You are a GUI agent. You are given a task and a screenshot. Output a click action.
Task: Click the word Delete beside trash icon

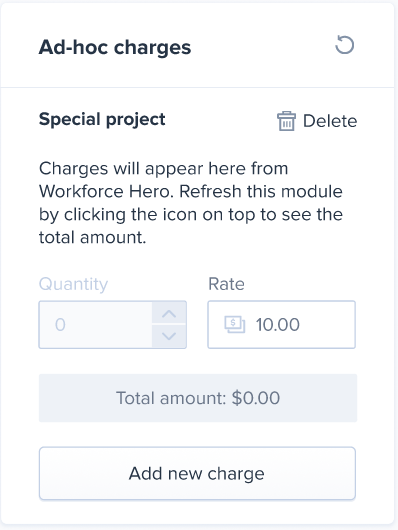tap(330, 121)
